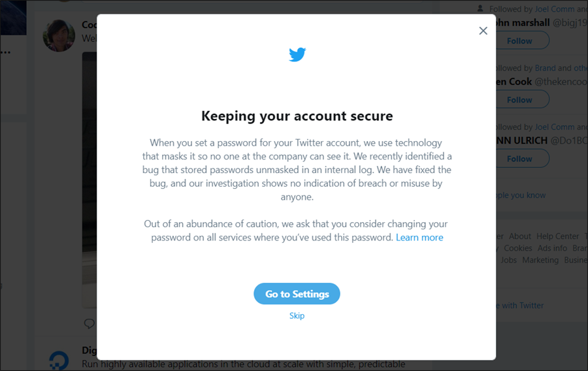Open the Marketing footer link
588x371 pixels.
540,260
